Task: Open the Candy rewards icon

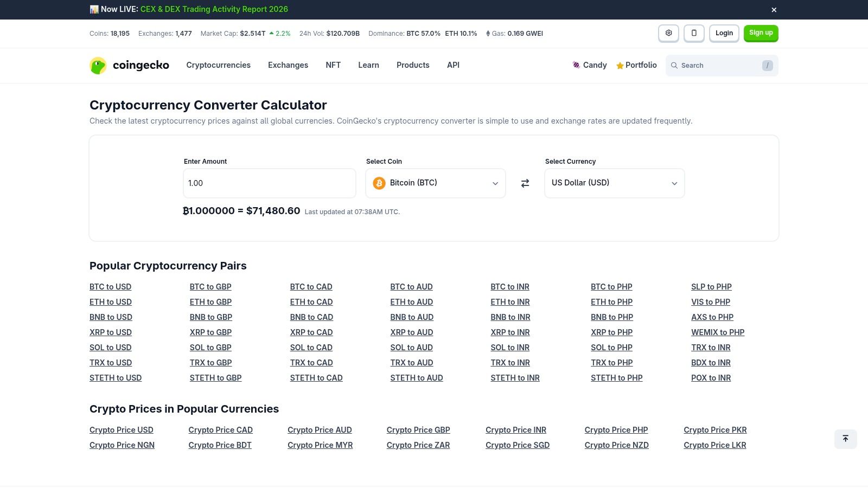Action: click(576, 65)
